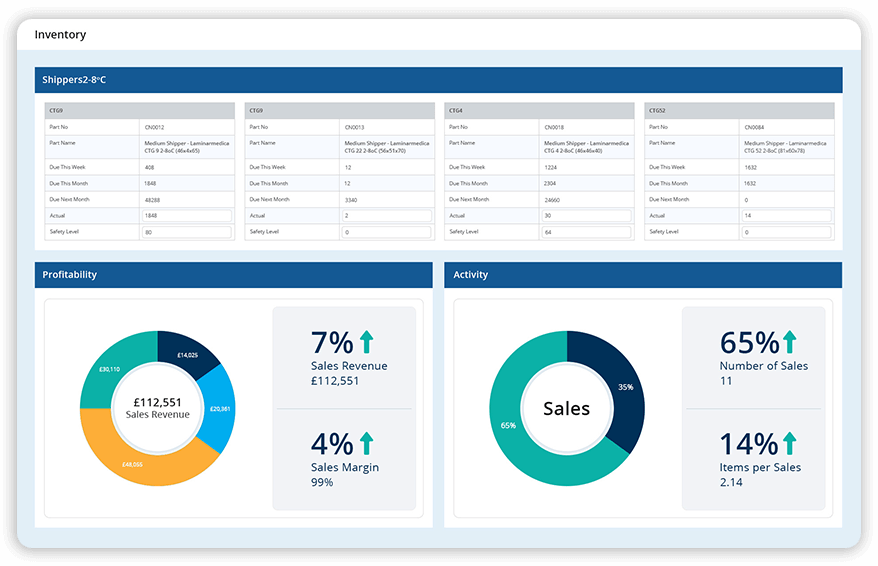
Task: Select the Activity panel header
Action: (x=643, y=275)
